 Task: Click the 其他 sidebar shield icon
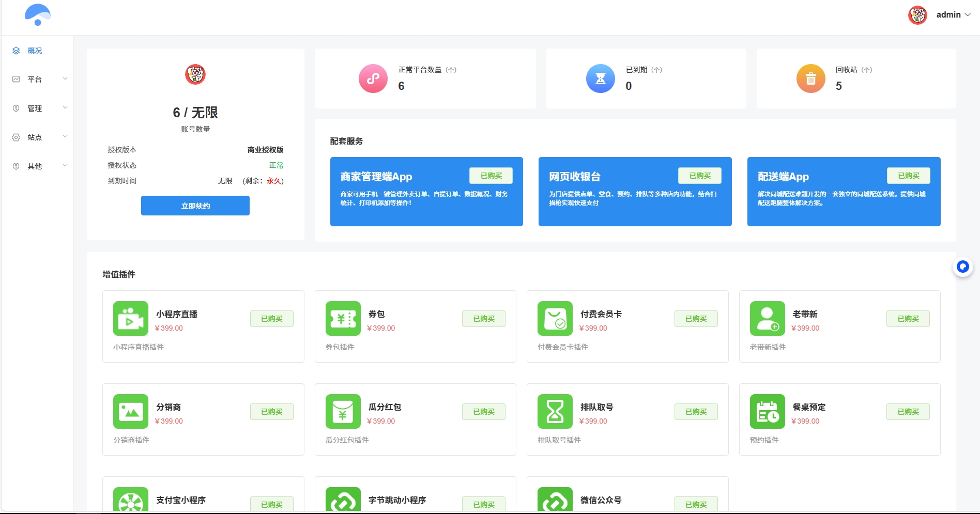[16, 166]
